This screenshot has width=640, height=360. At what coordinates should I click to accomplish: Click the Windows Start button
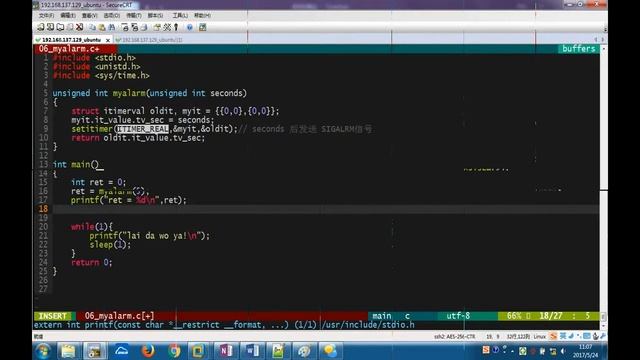(43, 351)
